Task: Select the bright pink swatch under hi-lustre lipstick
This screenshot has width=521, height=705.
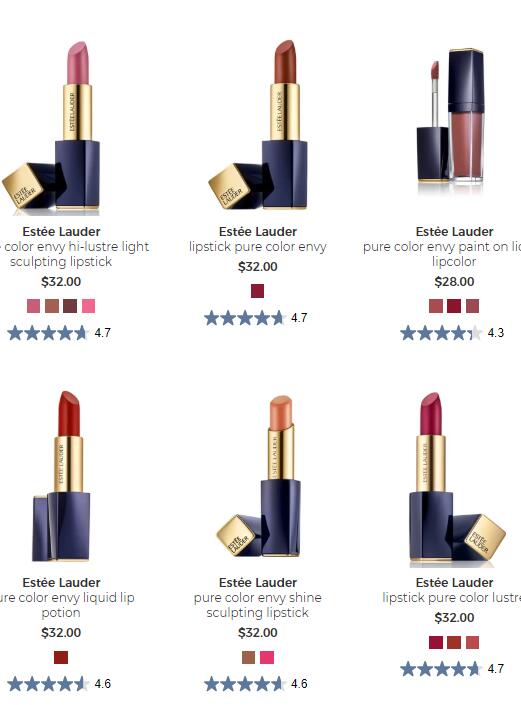Action: point(89,306)
